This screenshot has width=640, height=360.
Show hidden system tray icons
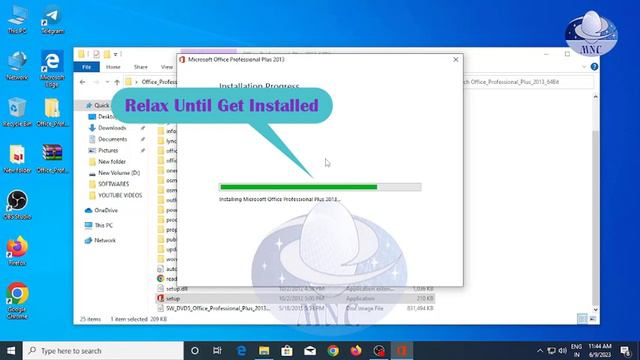tap(540, 351)
